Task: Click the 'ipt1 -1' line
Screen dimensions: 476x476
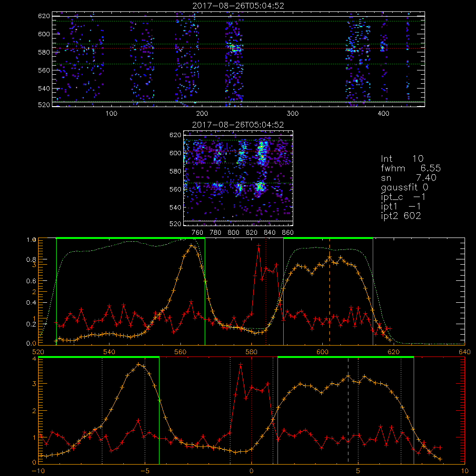Action: point(401,207)
